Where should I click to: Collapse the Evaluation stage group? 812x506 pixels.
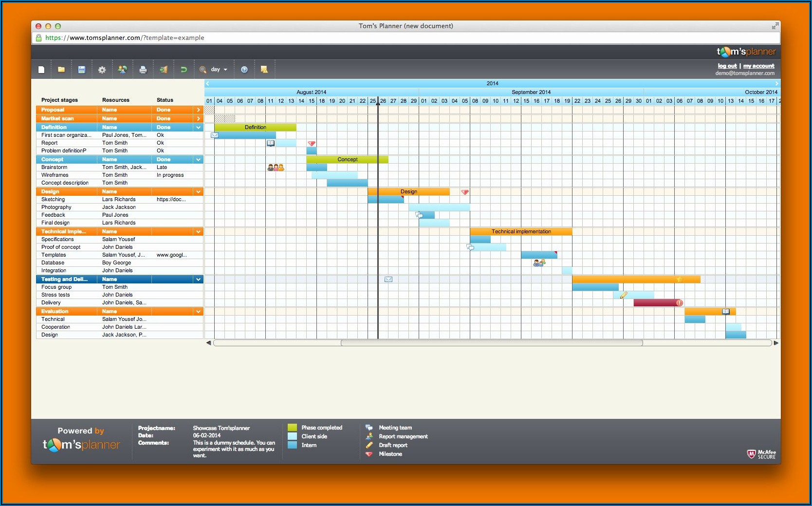pos(198,312)
